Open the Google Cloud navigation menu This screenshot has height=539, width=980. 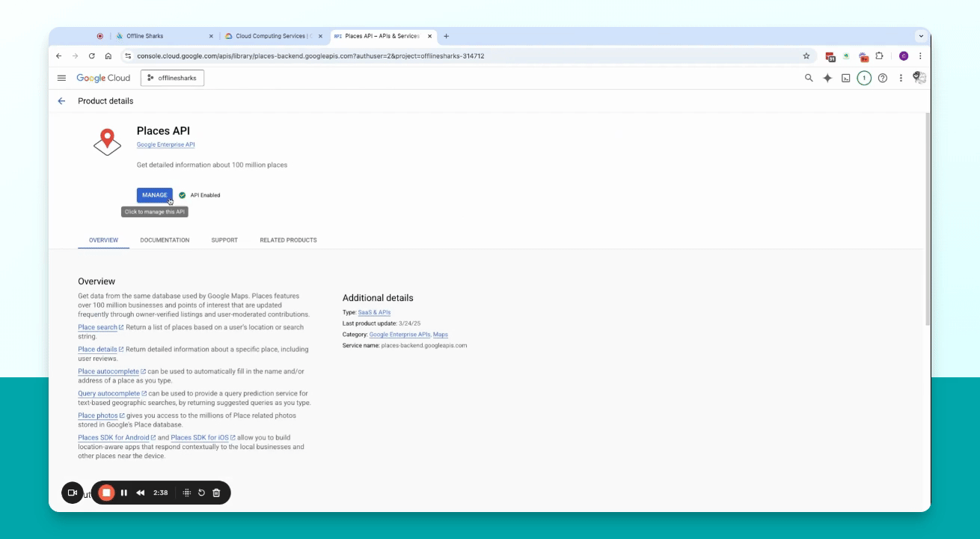pos(61,78)
